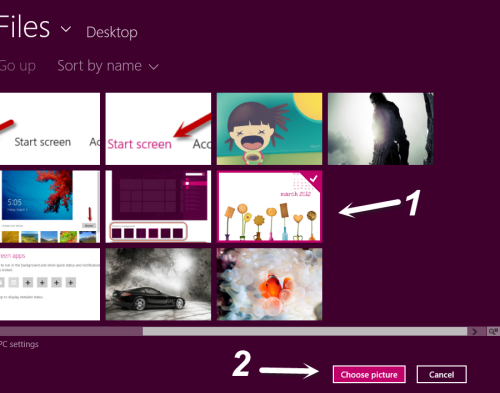Screen dimensions: 500x393
Task: Click the Cancel button
Action: click(441, 374)
